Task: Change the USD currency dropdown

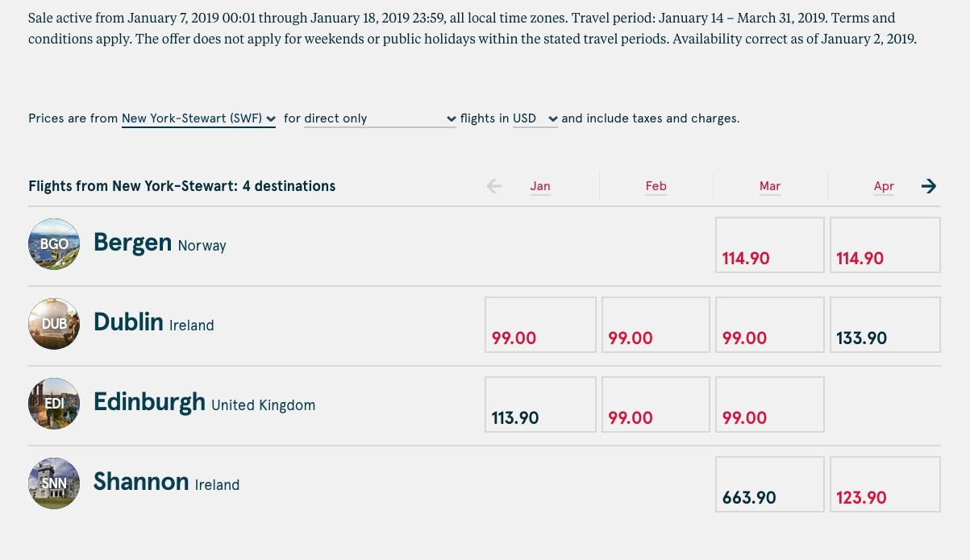Action: click(535, 118)
